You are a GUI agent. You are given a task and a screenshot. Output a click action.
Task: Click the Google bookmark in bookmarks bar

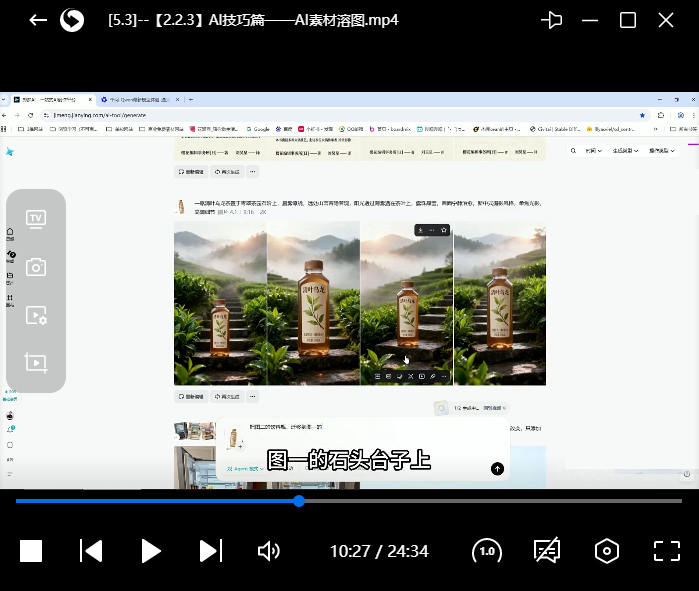[x=258, y=129]
